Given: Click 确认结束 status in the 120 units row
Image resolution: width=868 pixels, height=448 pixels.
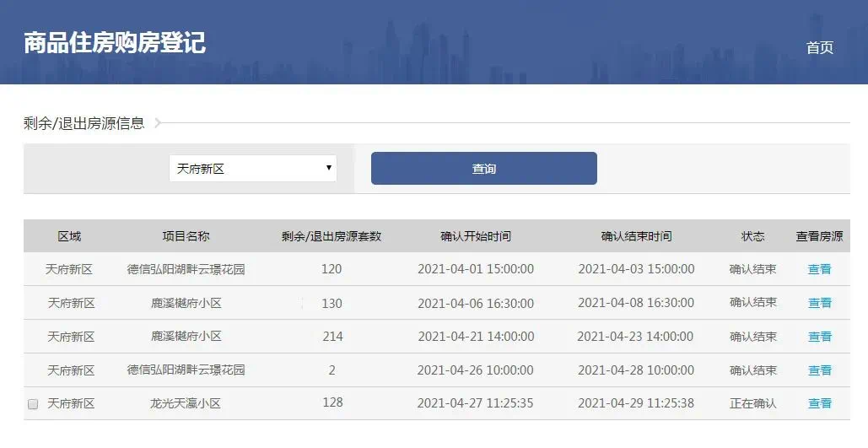Looking at the screenshot, I should (x=752, y=270).
